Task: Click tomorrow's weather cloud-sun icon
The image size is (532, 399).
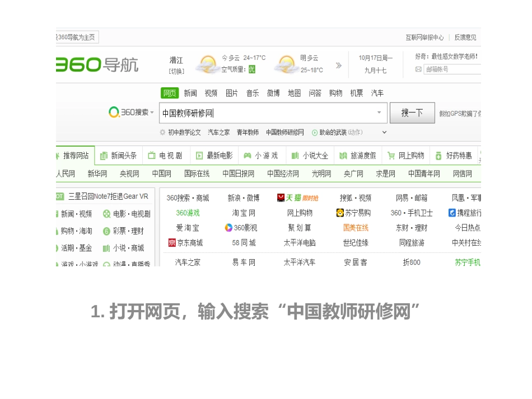Action: [286, 64]
